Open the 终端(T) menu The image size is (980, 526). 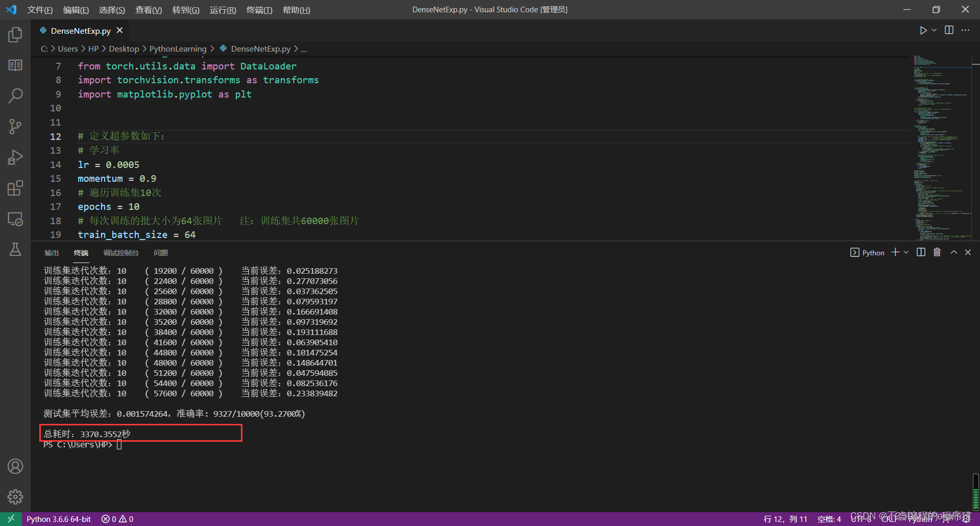tap(259, 10)
